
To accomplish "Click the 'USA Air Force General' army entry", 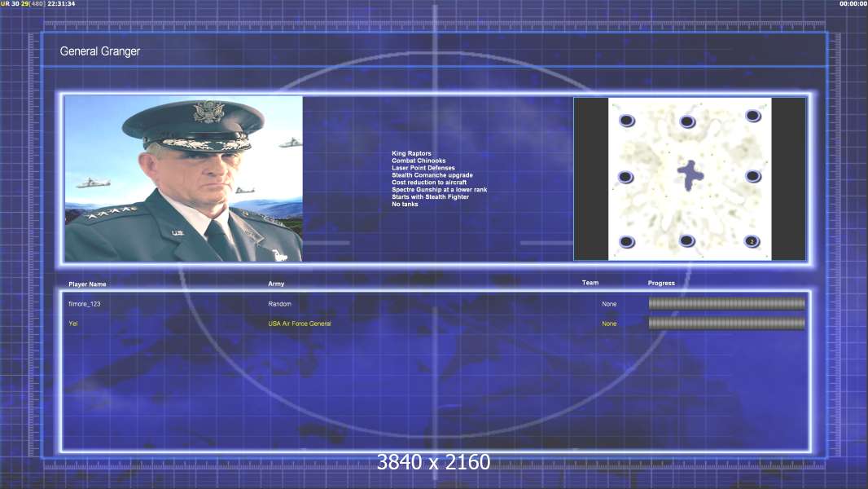I will pos(300,324).
